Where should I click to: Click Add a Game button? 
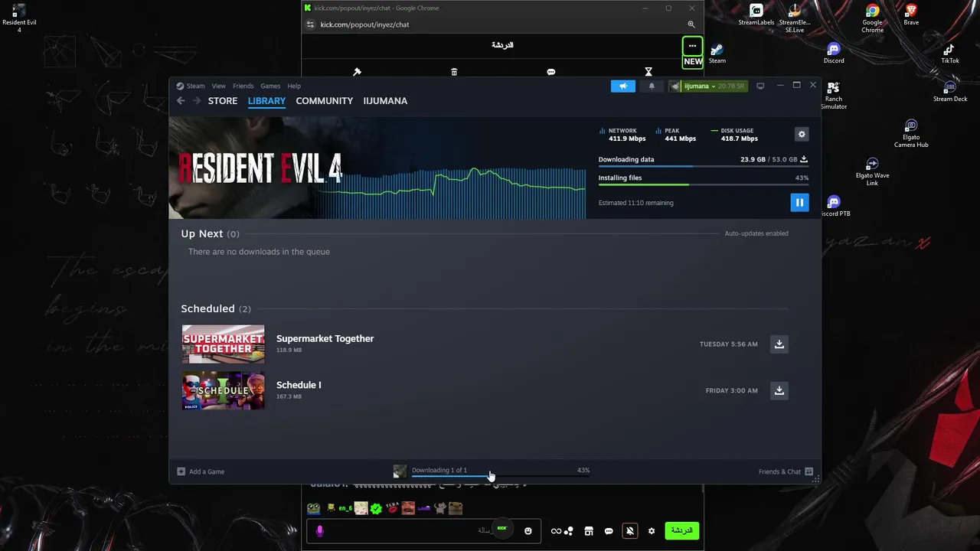click(201, 471)
